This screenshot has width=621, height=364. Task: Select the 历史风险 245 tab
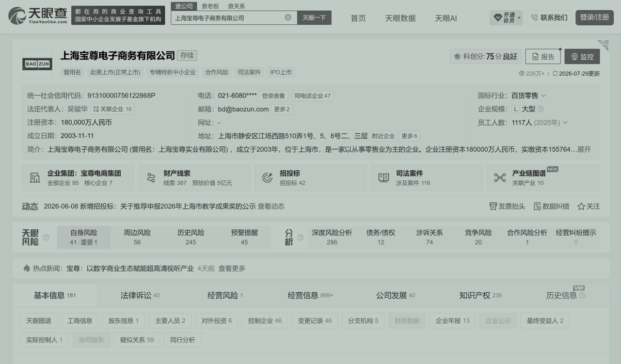pos(191,237)
